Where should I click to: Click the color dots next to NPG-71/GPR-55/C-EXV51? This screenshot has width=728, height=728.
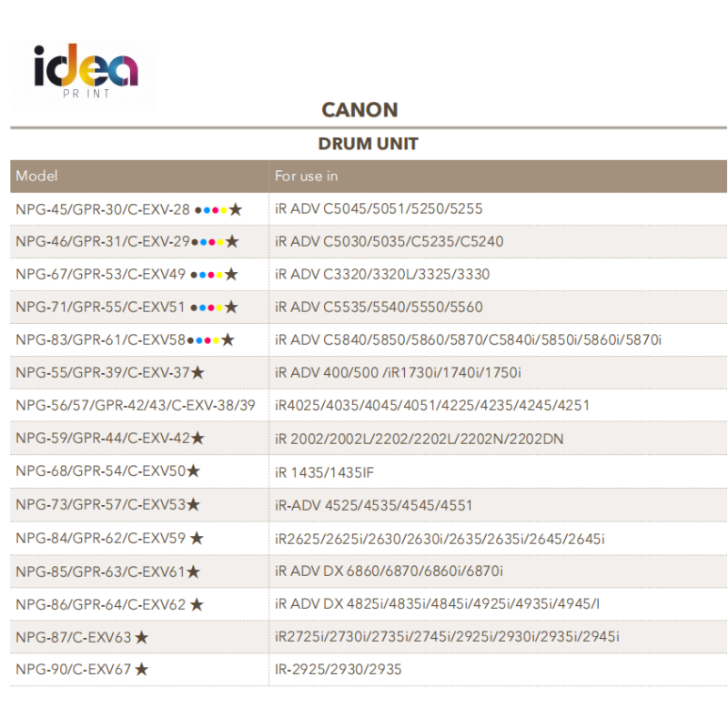tap(207, 308)
